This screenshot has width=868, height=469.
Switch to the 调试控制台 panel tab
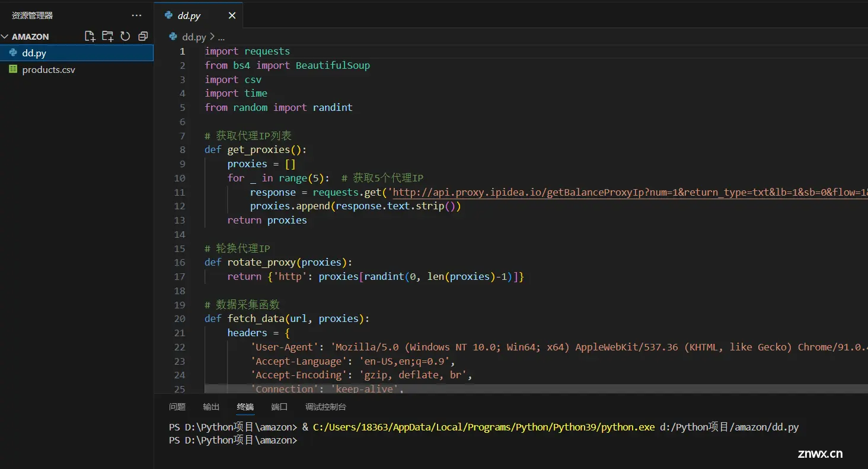(325, 407)
